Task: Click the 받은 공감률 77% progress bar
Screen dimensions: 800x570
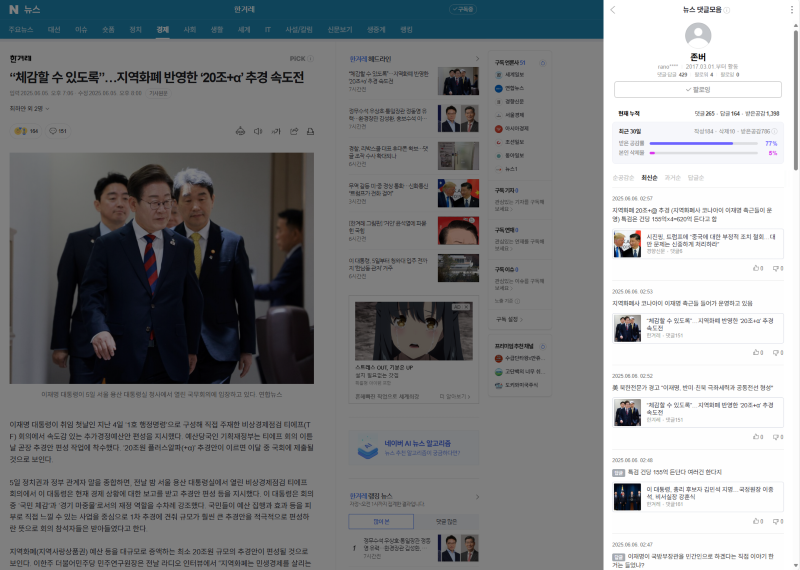Action: (x=703, y=143)
